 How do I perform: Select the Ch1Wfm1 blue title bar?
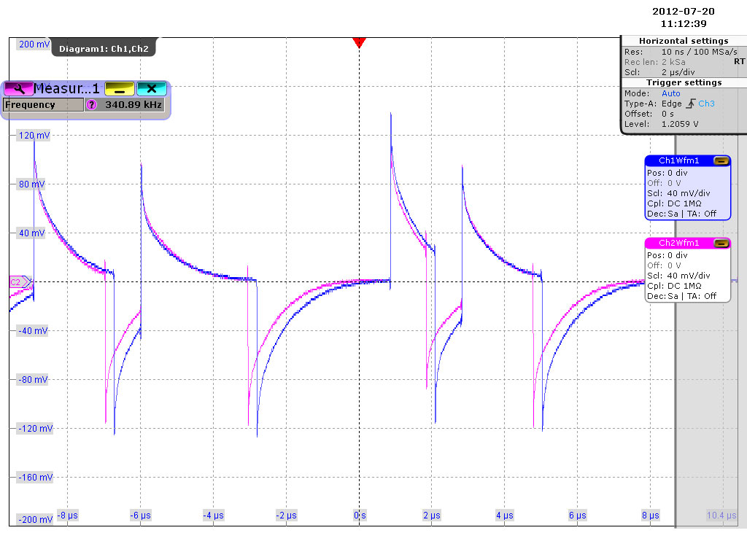678,160
